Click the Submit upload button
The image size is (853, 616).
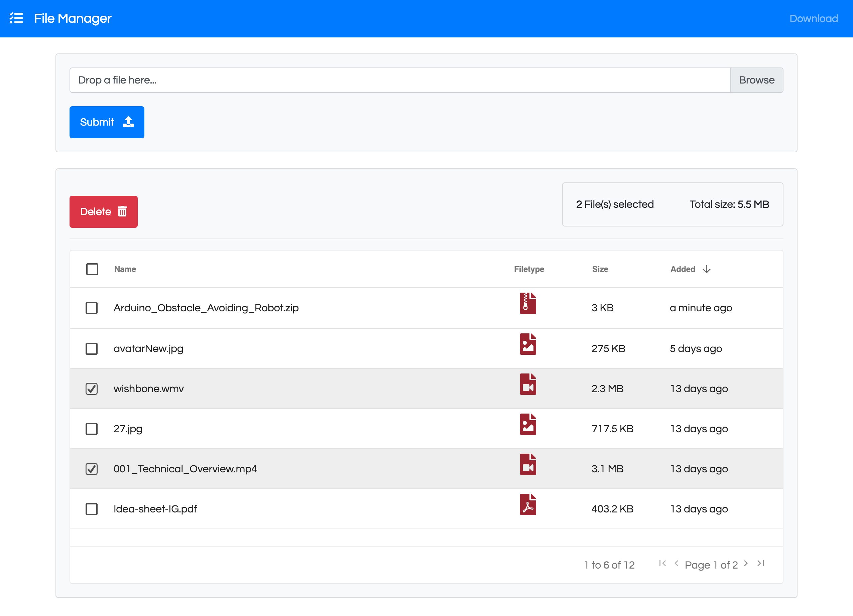[x=107, y=122]
